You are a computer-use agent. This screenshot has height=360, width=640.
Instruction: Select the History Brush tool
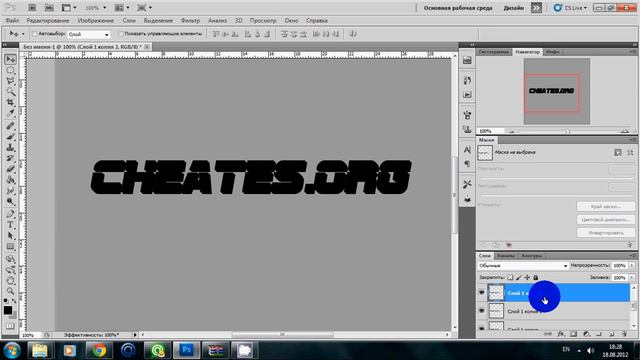[x=10, y=158]
